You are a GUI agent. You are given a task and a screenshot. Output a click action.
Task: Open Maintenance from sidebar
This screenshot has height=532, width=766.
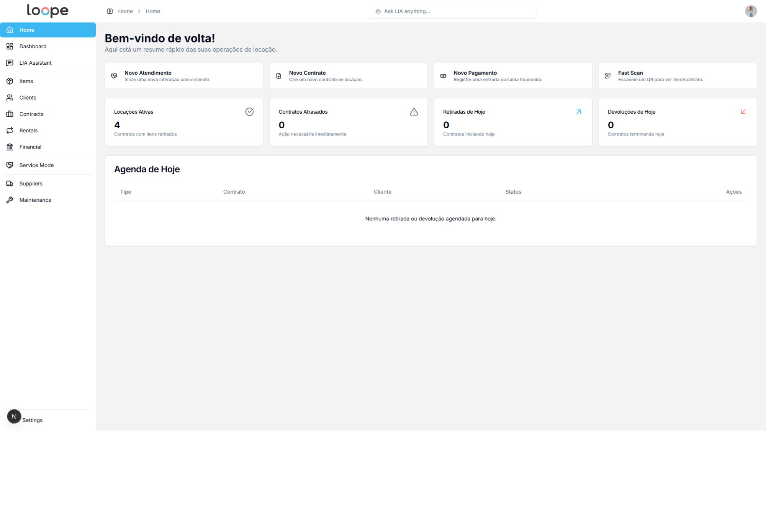click(x=35, y=200)
